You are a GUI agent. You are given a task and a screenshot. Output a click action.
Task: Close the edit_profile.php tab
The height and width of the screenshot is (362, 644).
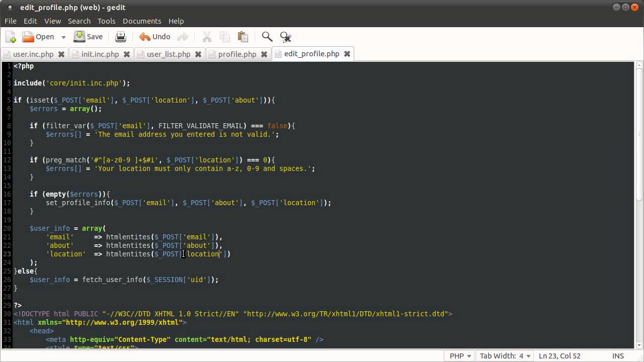pos(347,54)
